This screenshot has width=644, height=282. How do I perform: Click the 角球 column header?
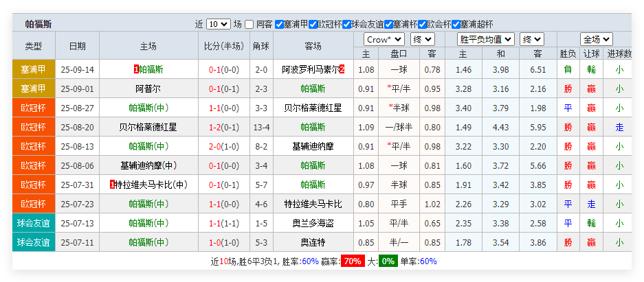pos(261,46)
